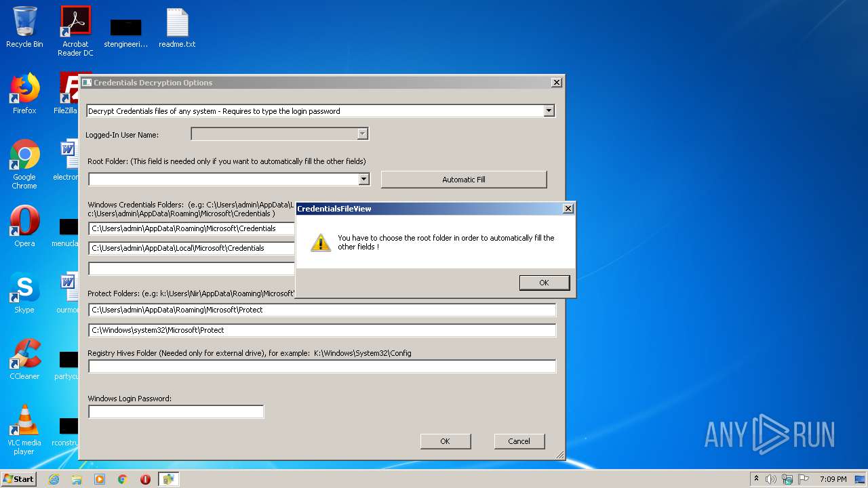The width and height of the screenshot is (868, 488).
Task: Open Chrome from the taskbar
Action: 123,479
